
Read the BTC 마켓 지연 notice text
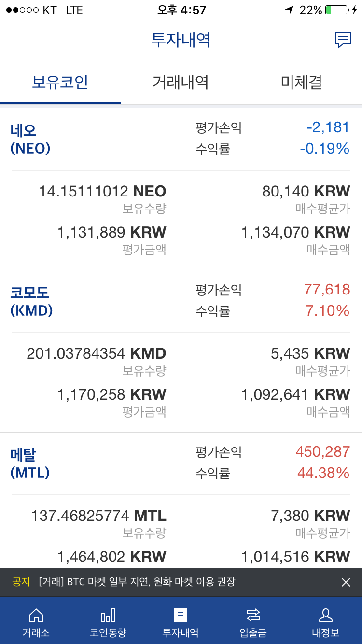click(x=137, y=582)
